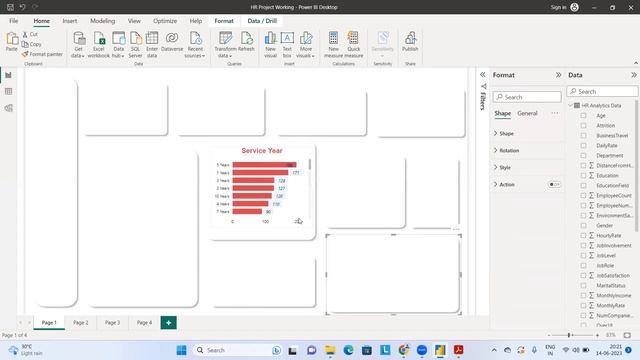640x360 pixels.
Task: Switch to Report view in left sidebar
Action: (9, 75)
